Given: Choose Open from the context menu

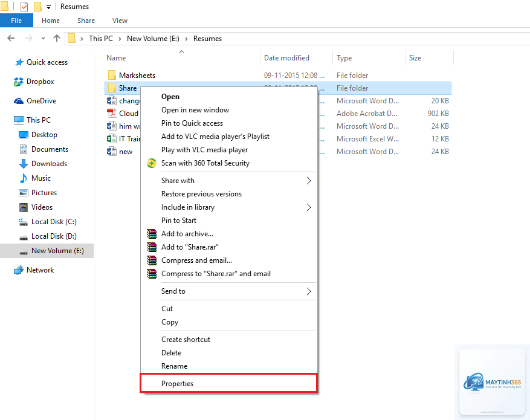Looking at the screenshot, I should (x=229, y=97).
